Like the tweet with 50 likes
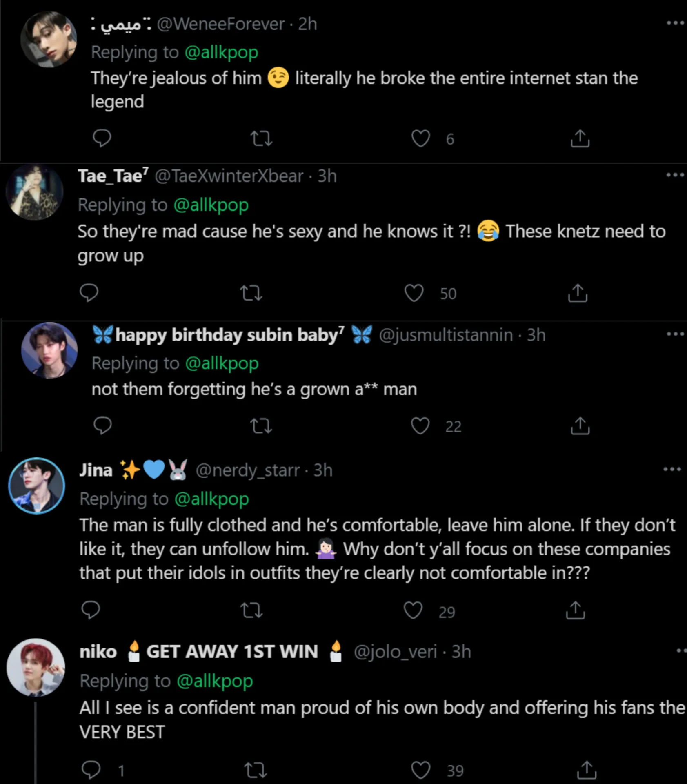This screenshot has height=784, width=687. [414, 293]
